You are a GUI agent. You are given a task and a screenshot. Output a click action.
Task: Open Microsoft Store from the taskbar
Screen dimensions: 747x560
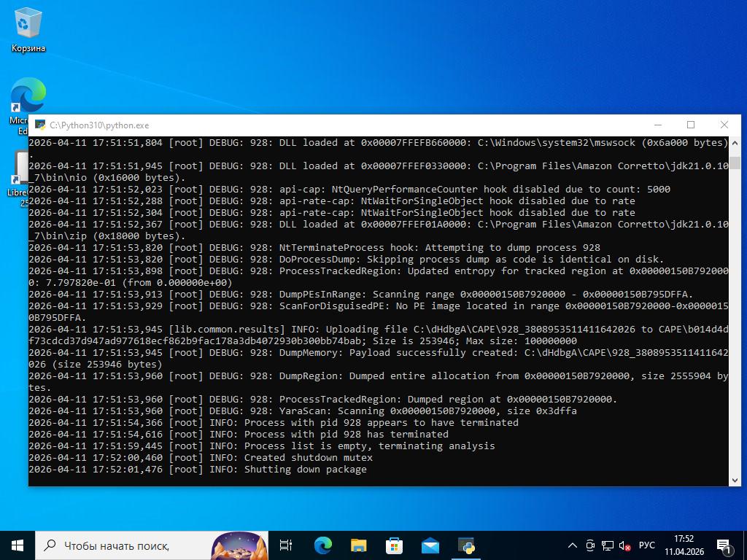(394, 545)
